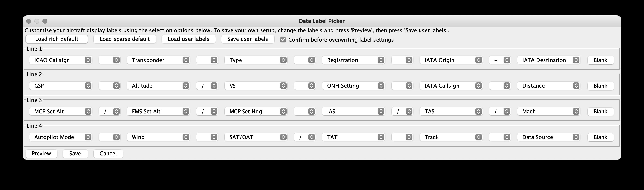Image resolution: width=644 pixels, height=190 pixels.
Task: Cancel the Data Label Picker dialog
Action: click(x=108, y=154)
